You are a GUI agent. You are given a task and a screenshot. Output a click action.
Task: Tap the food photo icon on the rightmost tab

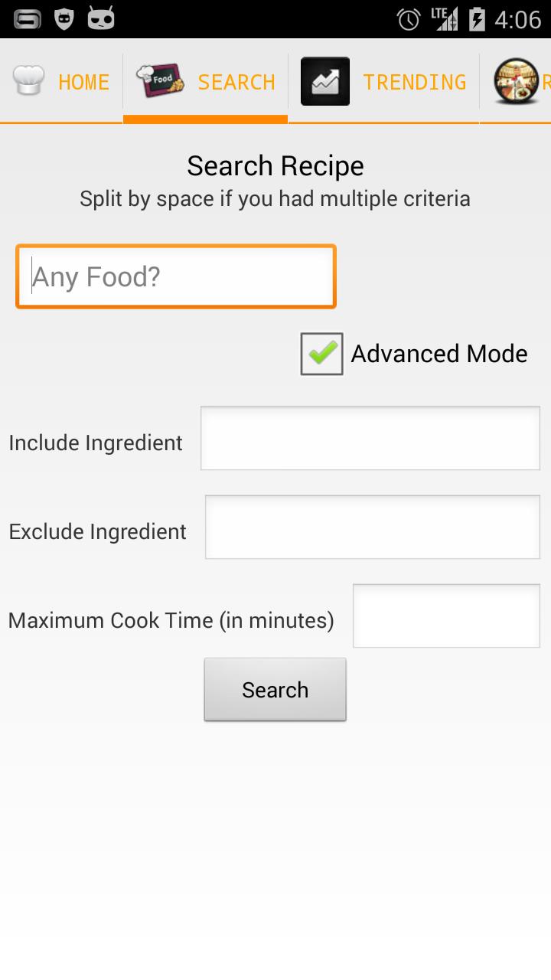[517, 80]
